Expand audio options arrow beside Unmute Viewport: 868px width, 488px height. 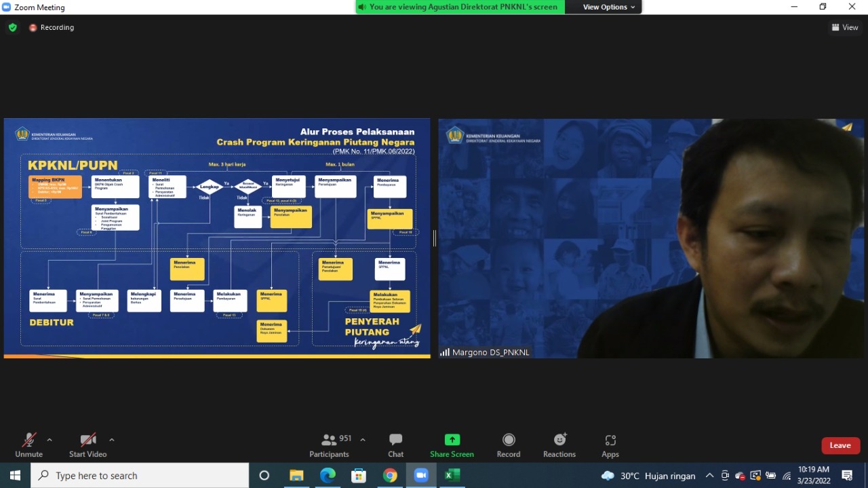tap(50, 439)
